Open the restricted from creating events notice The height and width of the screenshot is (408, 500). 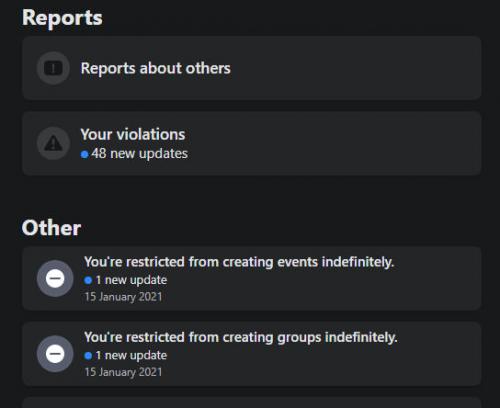(x=239, y=262)
